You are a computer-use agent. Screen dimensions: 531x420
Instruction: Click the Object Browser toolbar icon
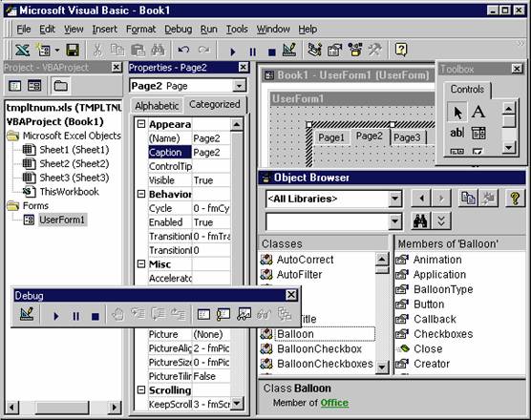click(x=355, y=51)
